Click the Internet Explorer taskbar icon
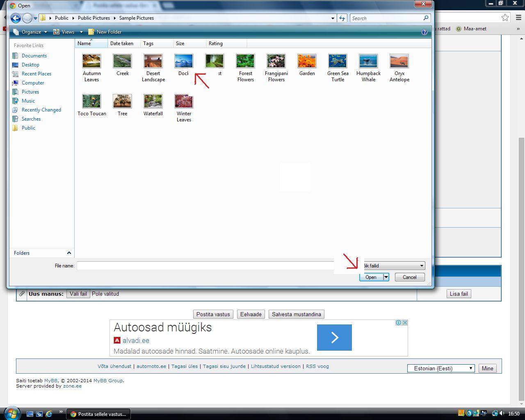 click(49, 414)
